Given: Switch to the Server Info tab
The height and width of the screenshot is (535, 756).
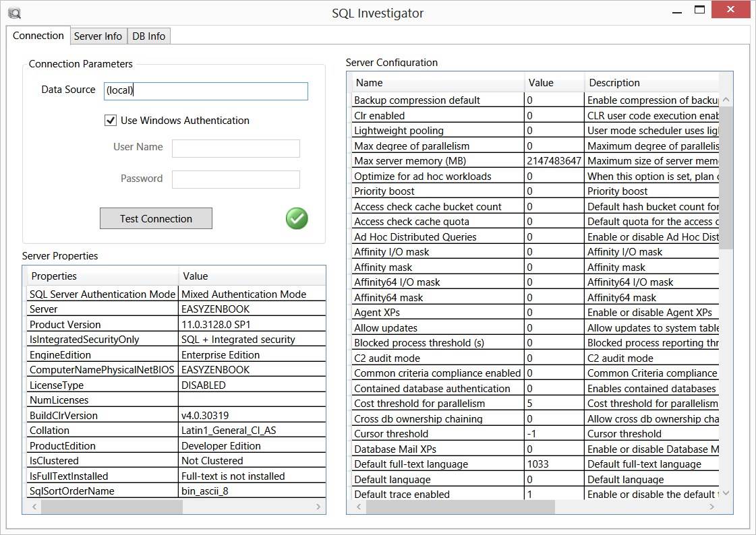Looking at the screenshot, I should click(x=98, y=36).
